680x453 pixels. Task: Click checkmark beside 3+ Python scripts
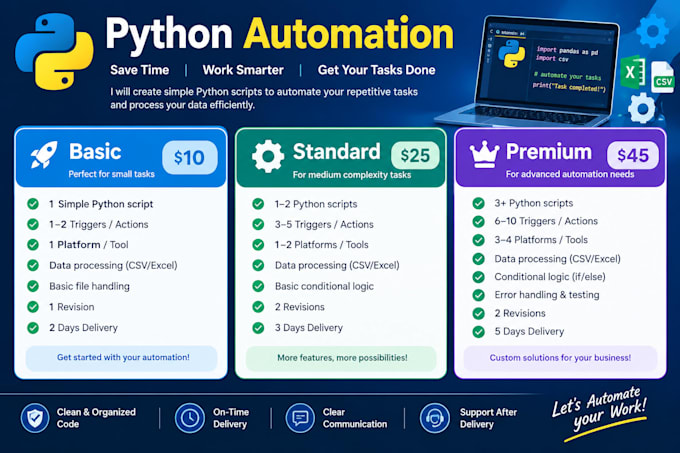(x=478, y=203)
